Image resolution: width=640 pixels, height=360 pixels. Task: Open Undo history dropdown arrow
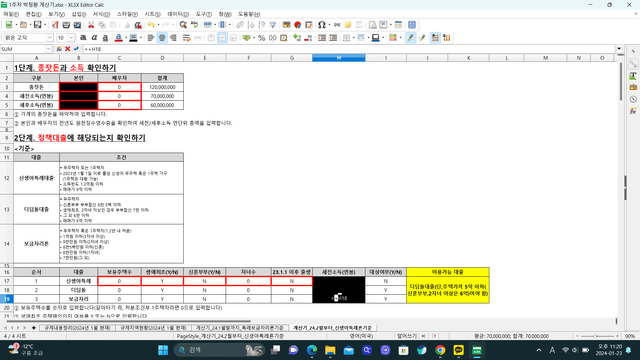[158, 25]
